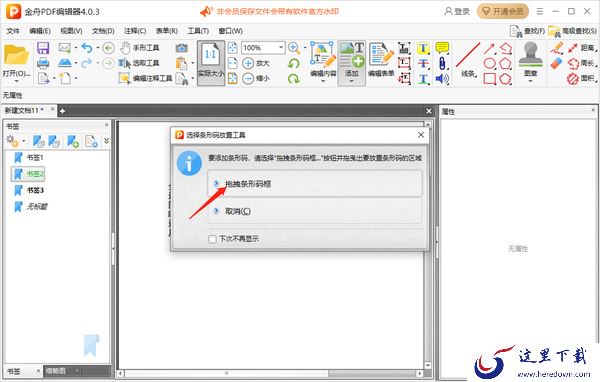This screenshot has height=382, width=600.
Task: Click the green previous-view arrow
Action: point(109,48)
